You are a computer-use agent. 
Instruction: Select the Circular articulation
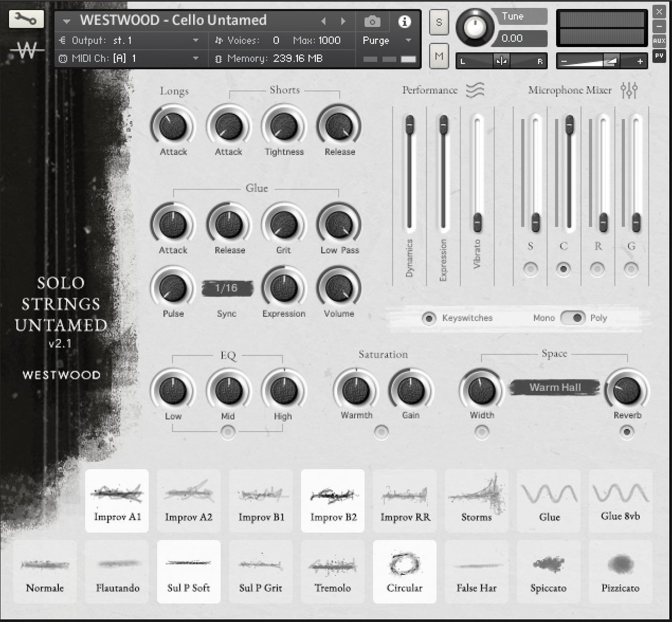click(405, 572)
